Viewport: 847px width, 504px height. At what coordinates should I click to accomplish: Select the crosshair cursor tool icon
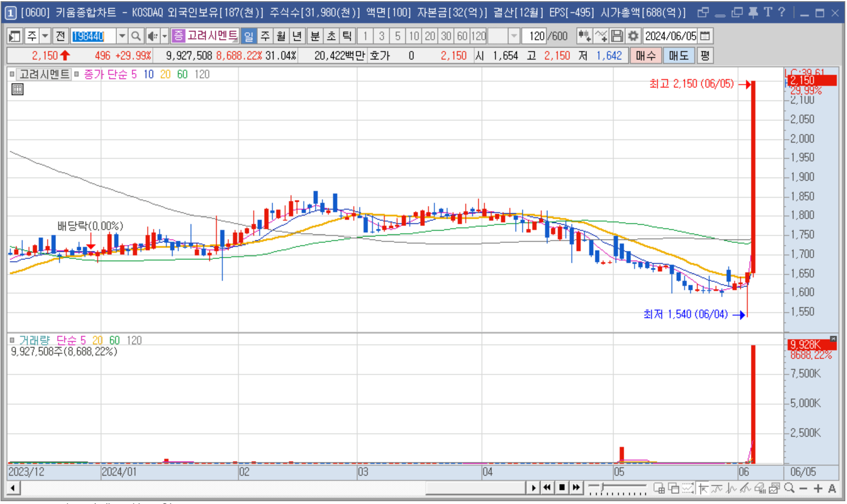point(703,488)
